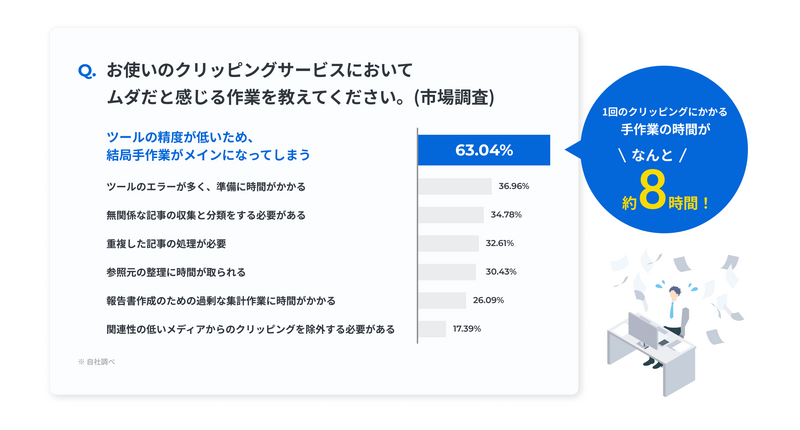
Task: Click the 26.09% gray bar
Action: [442, 300]
